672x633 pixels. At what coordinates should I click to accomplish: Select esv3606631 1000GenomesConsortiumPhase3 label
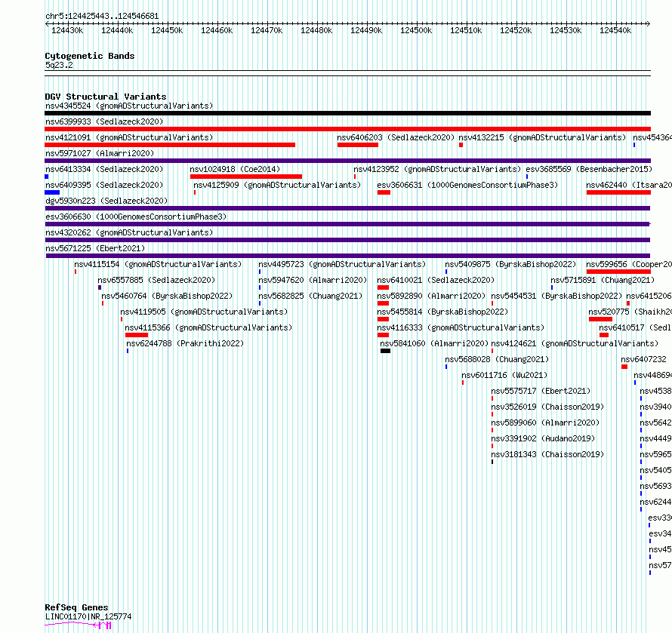tap(467, 185)
